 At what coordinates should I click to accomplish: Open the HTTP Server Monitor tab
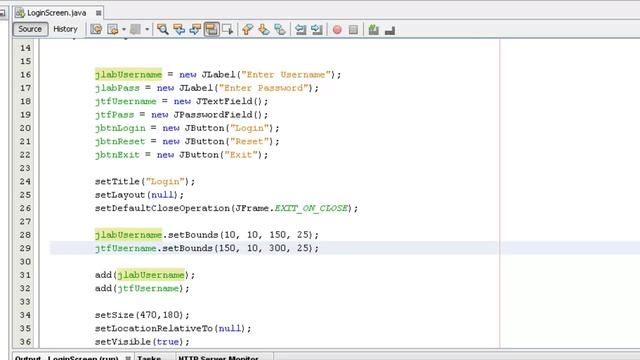[218, 358]
